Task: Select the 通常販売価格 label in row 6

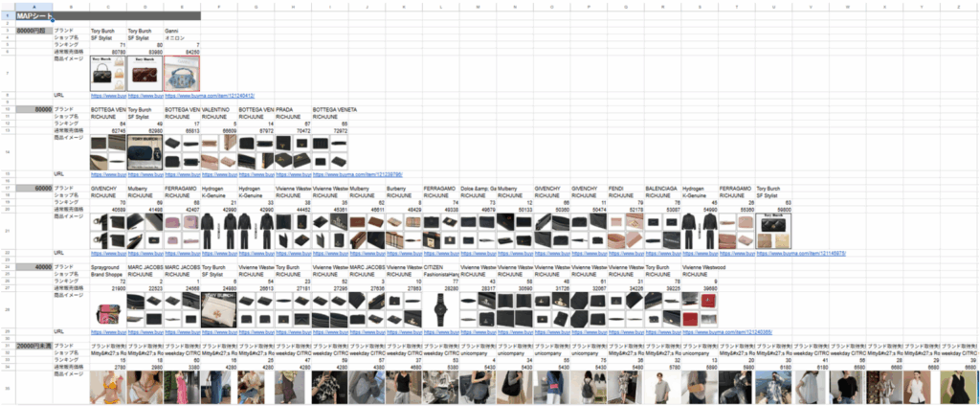Action: (71, 52)
